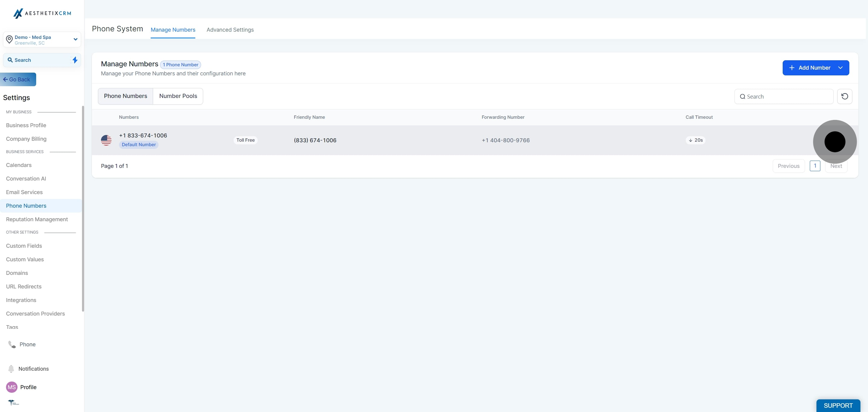Click page 1 pagination button

tap(815, 166)
